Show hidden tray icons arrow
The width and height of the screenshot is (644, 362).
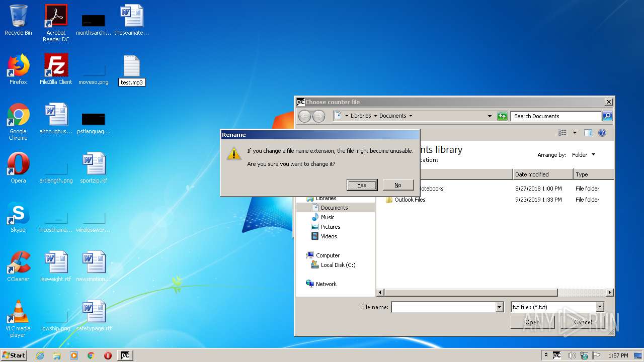pyautogui.click(x=546, y=355)
